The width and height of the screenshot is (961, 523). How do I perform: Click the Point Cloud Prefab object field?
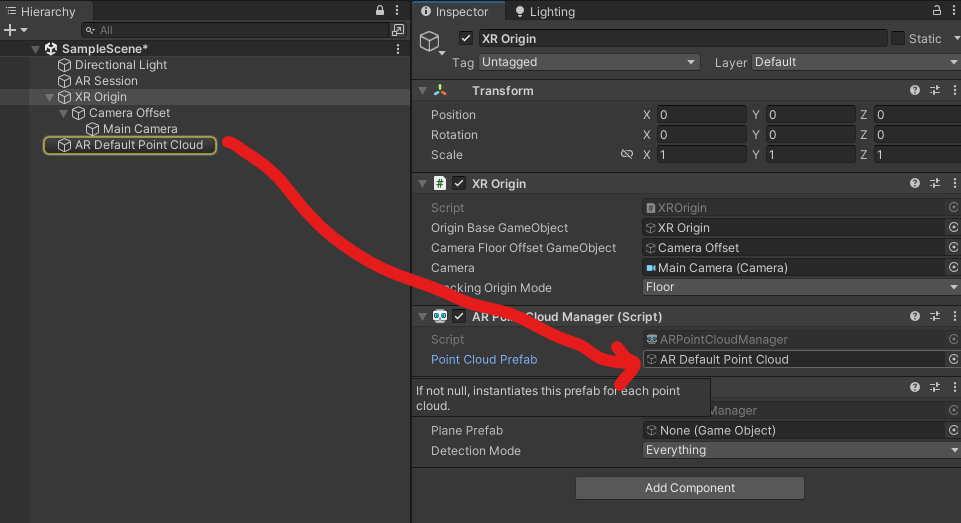point(794,359)
